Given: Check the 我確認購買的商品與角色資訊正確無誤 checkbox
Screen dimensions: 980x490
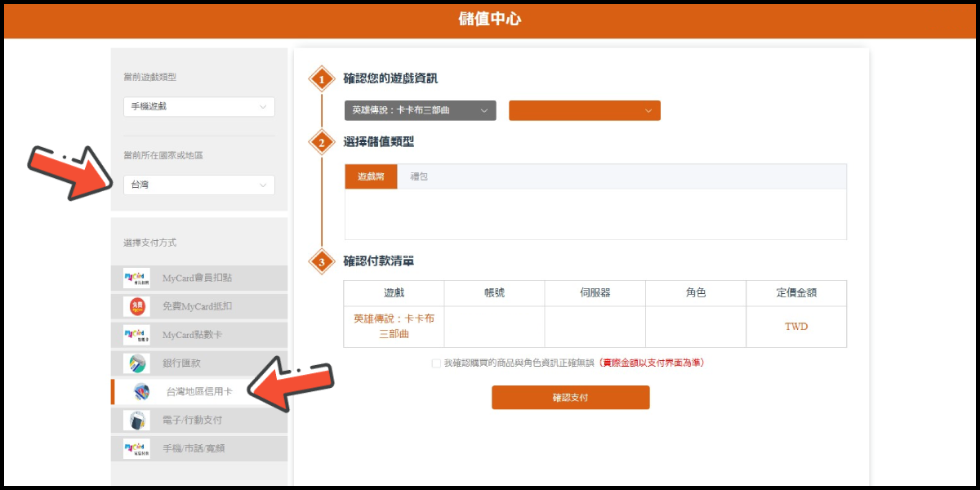Looking at the screenshot, I should 436,363.
